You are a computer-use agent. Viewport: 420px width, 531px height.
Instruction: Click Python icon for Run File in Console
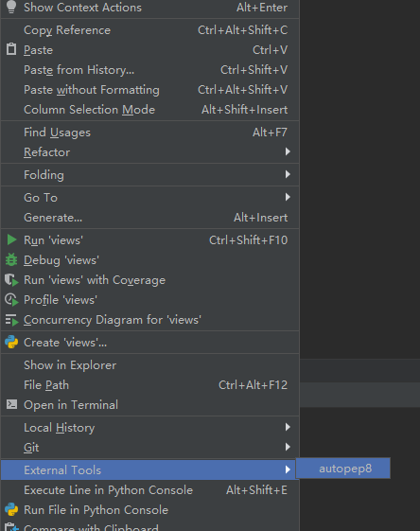pyautogui.click(x=11, y=509)
